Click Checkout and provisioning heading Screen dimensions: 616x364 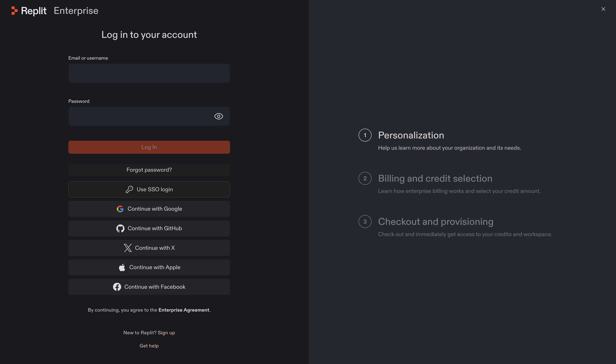pos(436,222)
